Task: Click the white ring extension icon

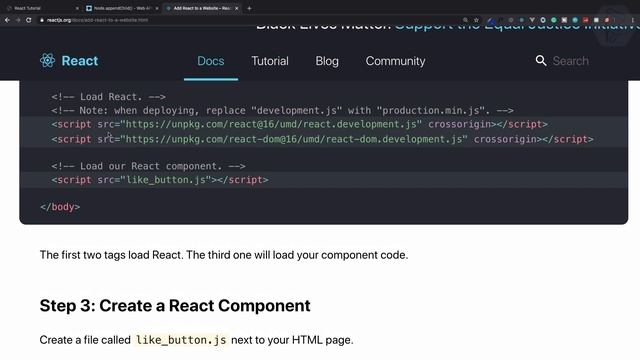Action: (x=543, y=20)
